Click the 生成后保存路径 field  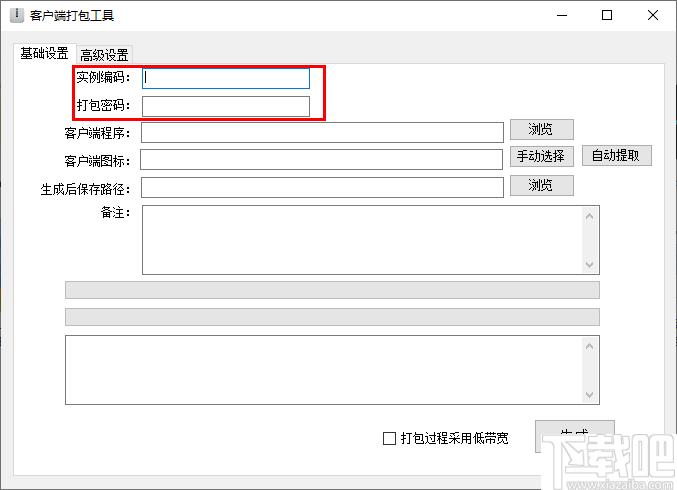point(322,187)
